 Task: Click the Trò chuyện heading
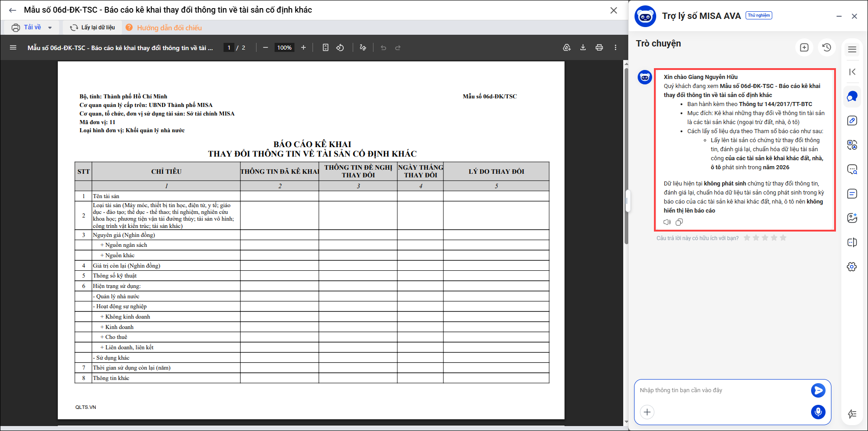pyautogui.click(x=658, y=44)
